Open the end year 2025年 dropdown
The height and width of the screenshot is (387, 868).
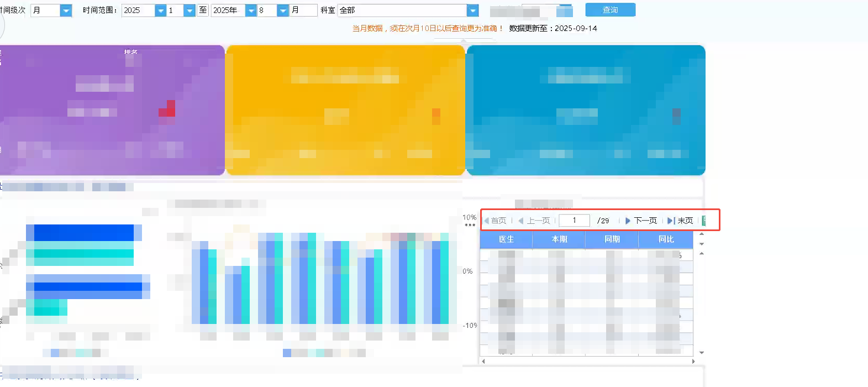(x=250, y=11)
